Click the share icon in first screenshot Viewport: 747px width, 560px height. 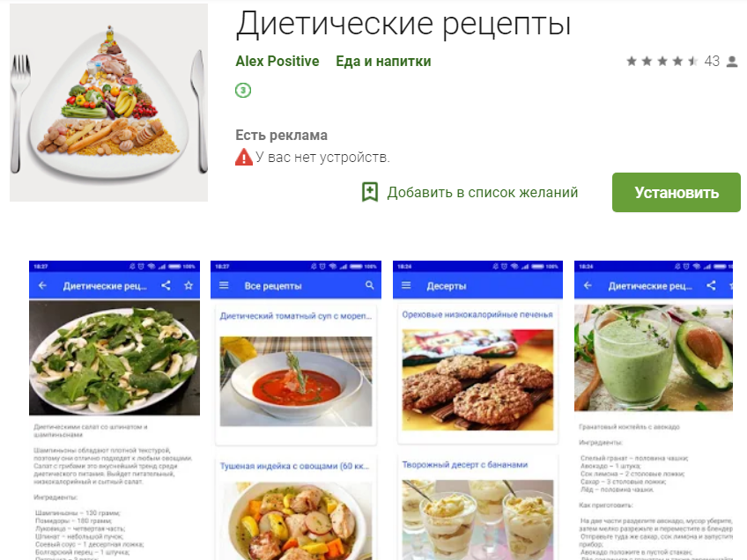[x=166, y=285]
